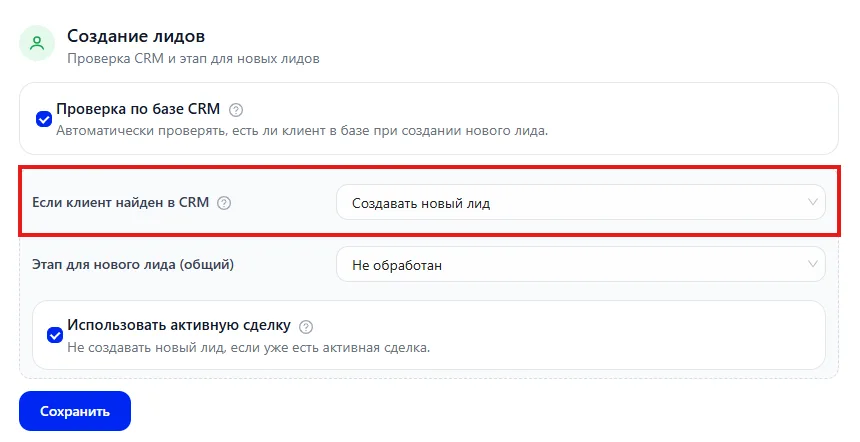Open the Создавать новый лид dropdown
This screenshot has height=442, width=860.
click(580, 202)
